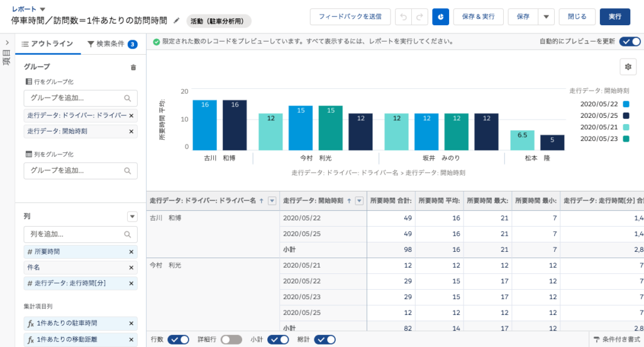Click the row グループを追加 input field
644x347 pixels.
click(80, 98)
